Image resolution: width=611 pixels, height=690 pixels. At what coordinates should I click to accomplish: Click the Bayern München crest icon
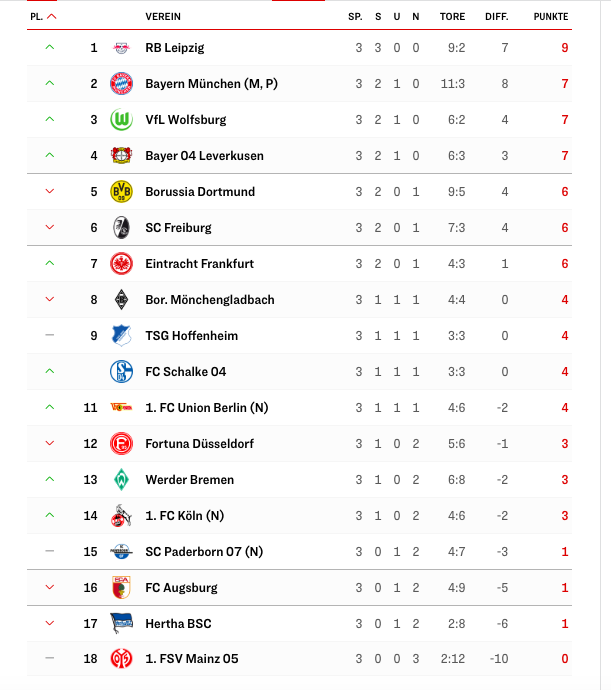(121, 84)
